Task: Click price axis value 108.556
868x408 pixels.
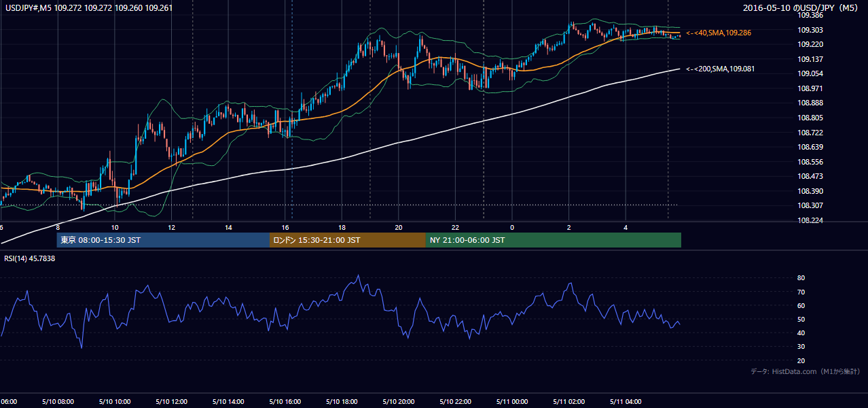Action: point(810,163)
